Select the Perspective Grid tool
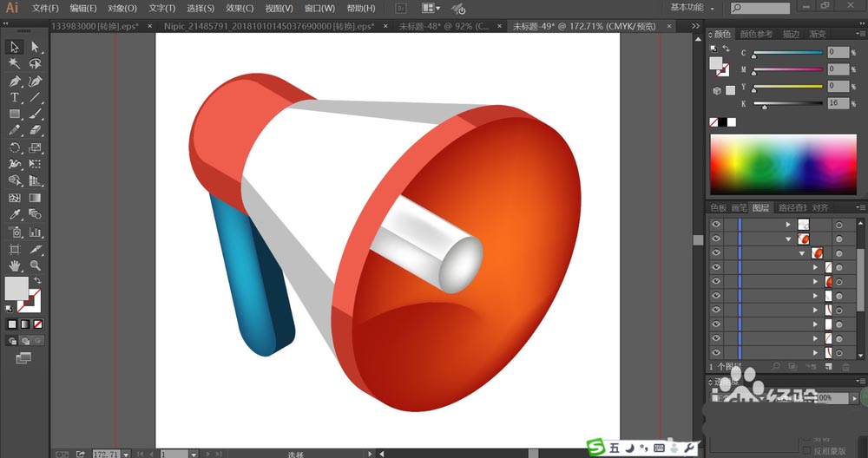 pos(35,181)
